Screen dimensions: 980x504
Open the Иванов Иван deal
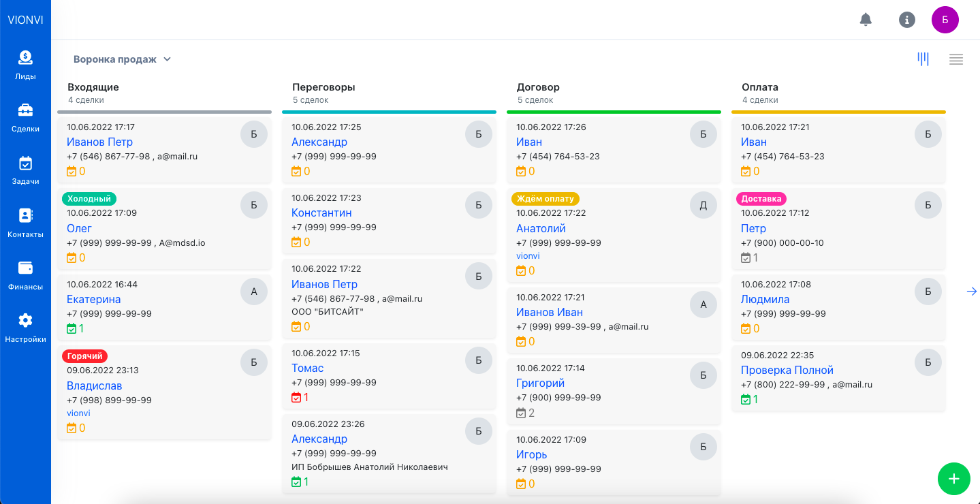550,312
